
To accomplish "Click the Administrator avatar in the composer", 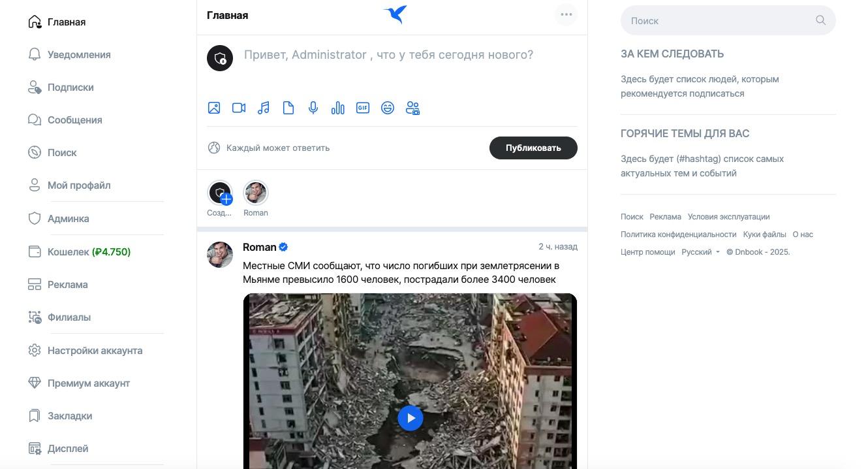I will click(x=220, y=58).
